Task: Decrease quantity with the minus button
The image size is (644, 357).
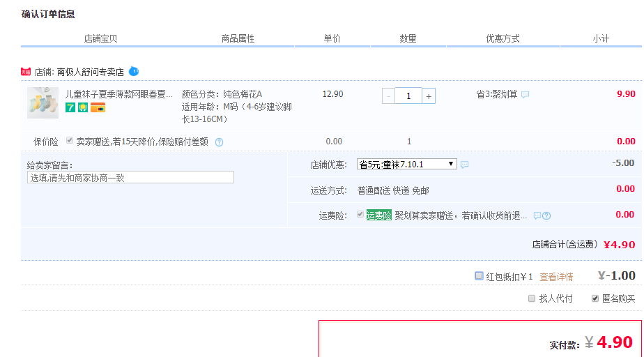Action: pos(388,96)
